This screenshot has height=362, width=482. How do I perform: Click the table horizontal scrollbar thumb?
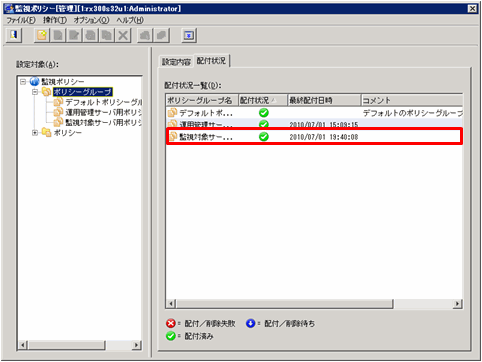point(285,304)
